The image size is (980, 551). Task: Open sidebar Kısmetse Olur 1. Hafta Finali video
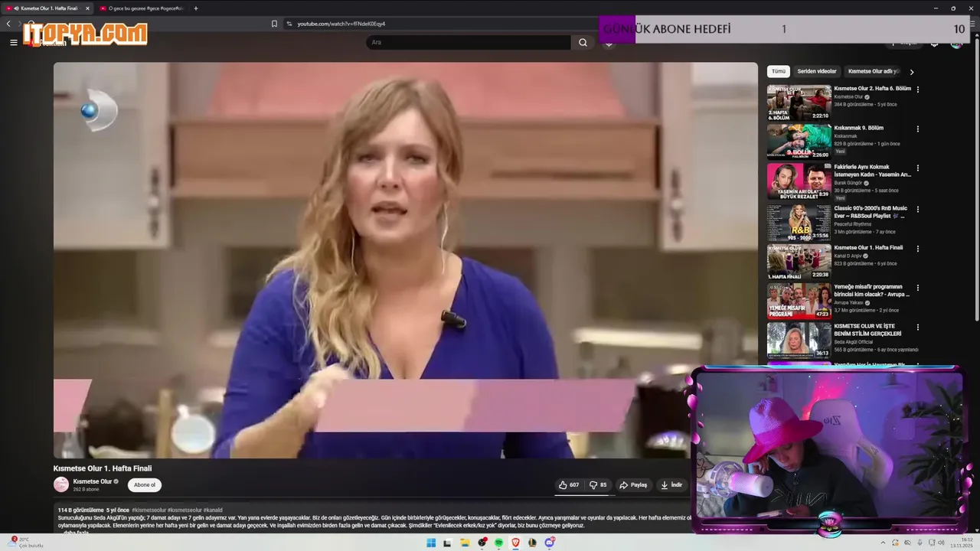coord(799,262)
